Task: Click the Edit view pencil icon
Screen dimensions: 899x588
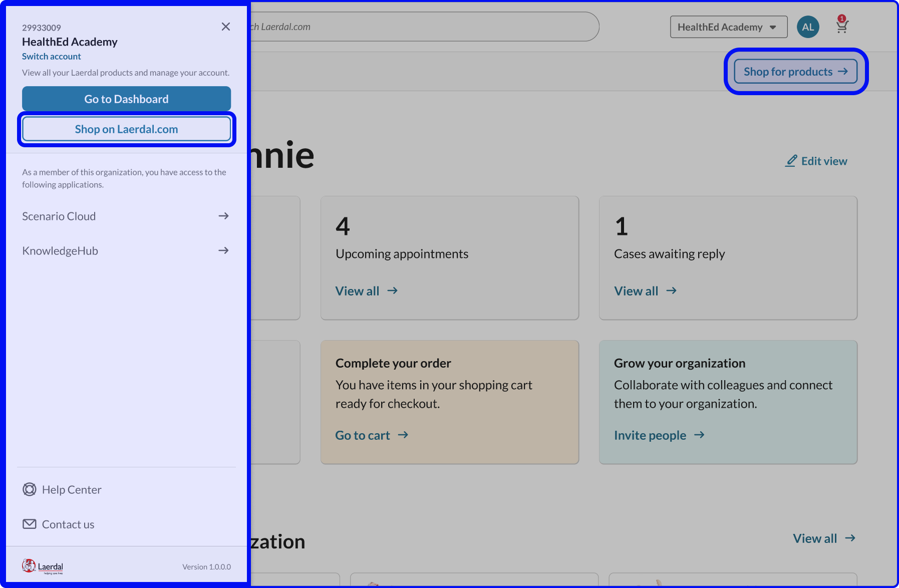Action: [791, 161]
